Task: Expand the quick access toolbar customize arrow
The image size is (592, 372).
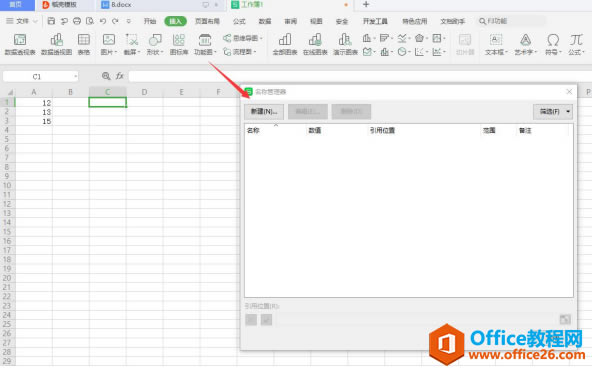Action: pos(129,21)
